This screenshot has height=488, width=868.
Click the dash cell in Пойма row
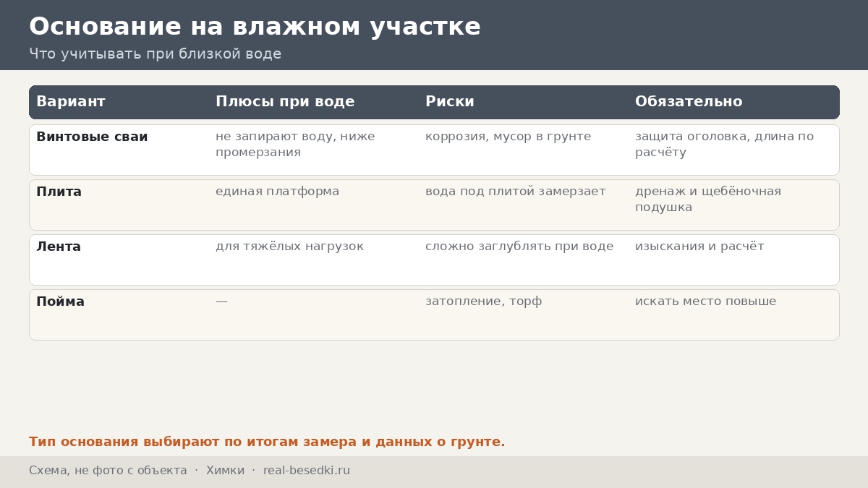[221, 301]
